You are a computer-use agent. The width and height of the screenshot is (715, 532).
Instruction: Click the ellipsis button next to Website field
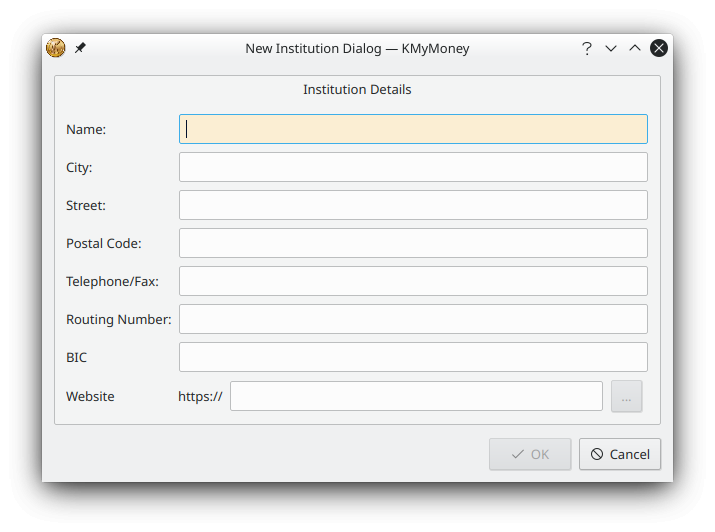627,396
